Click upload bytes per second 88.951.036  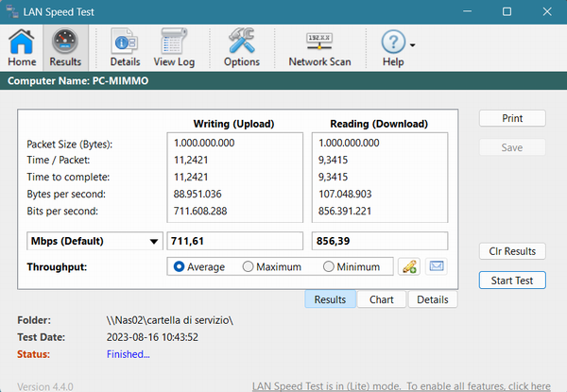(198, 194)
